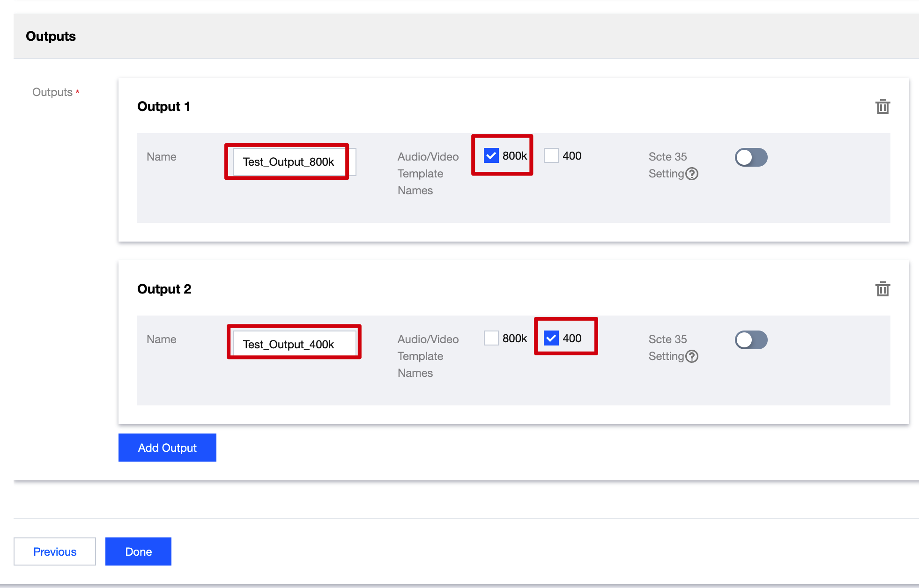Enable Scte 35 toggle for Output 2
This screenshot has width=919, height=588.
point(751,340)
